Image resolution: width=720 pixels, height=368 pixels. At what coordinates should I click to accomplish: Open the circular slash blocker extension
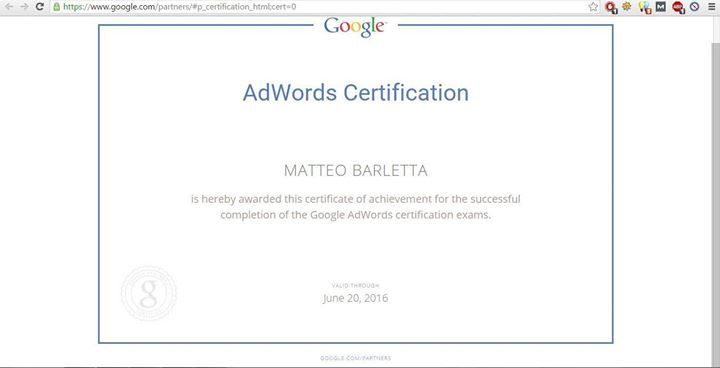click(694, 7)
